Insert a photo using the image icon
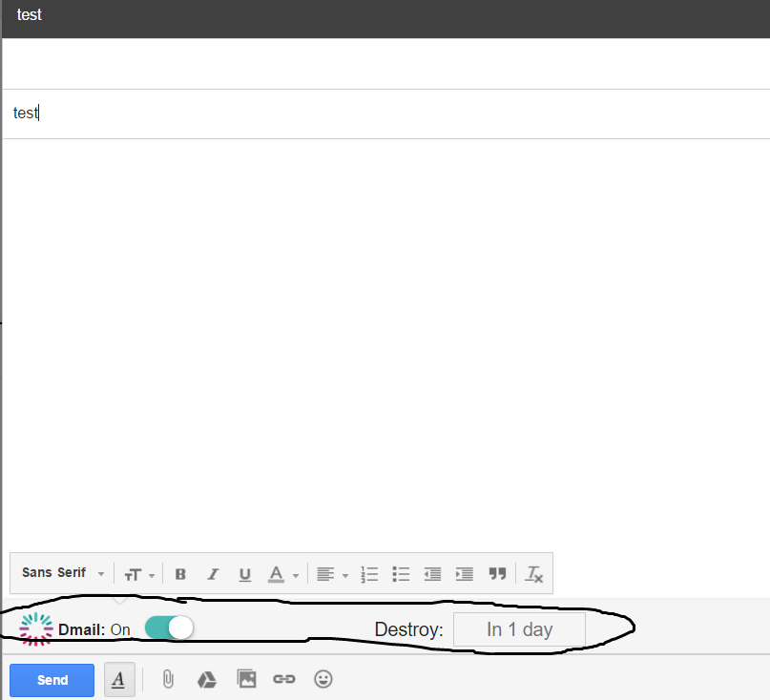 [246, 679]
